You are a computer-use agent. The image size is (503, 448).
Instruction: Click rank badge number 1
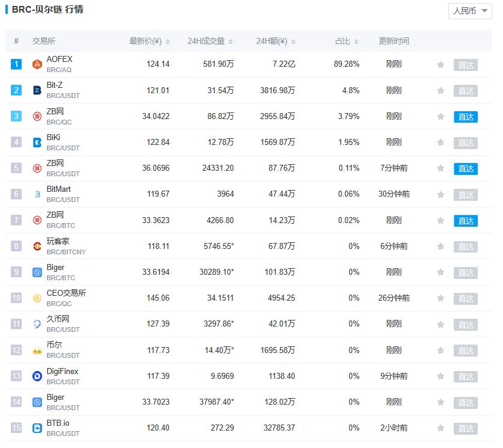(x=16, y=64)
